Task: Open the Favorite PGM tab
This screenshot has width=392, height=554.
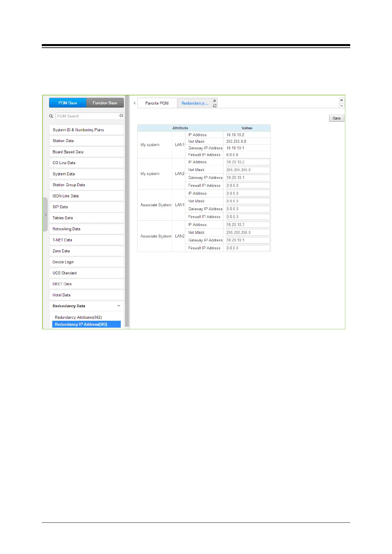Action: 157,103
